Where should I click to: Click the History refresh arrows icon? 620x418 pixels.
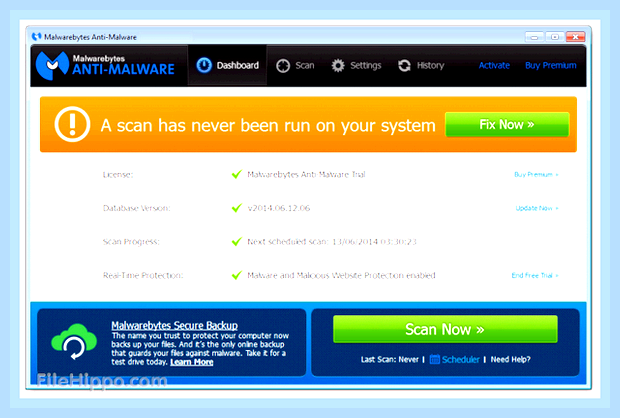pyautogui.click(x=404, y=66)
